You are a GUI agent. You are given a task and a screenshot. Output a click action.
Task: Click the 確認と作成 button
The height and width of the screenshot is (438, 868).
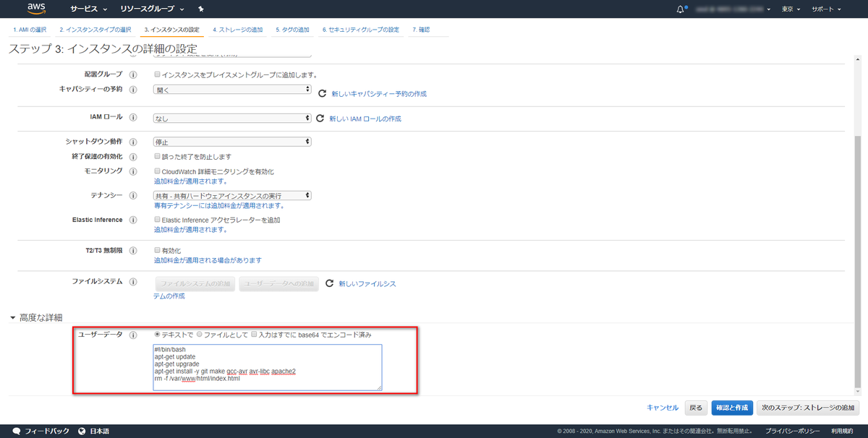[732, 408]
